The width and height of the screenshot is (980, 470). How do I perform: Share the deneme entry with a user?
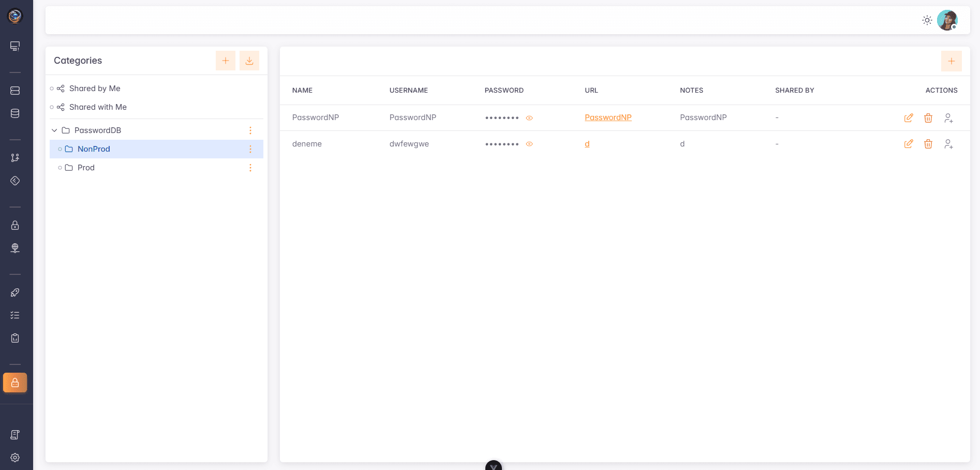pos(948,144)
